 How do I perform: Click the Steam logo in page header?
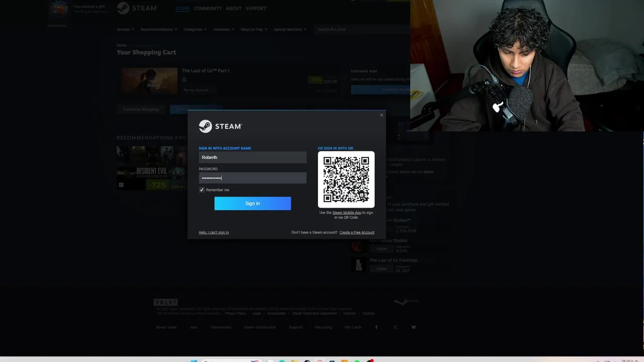tap(137, 8)
